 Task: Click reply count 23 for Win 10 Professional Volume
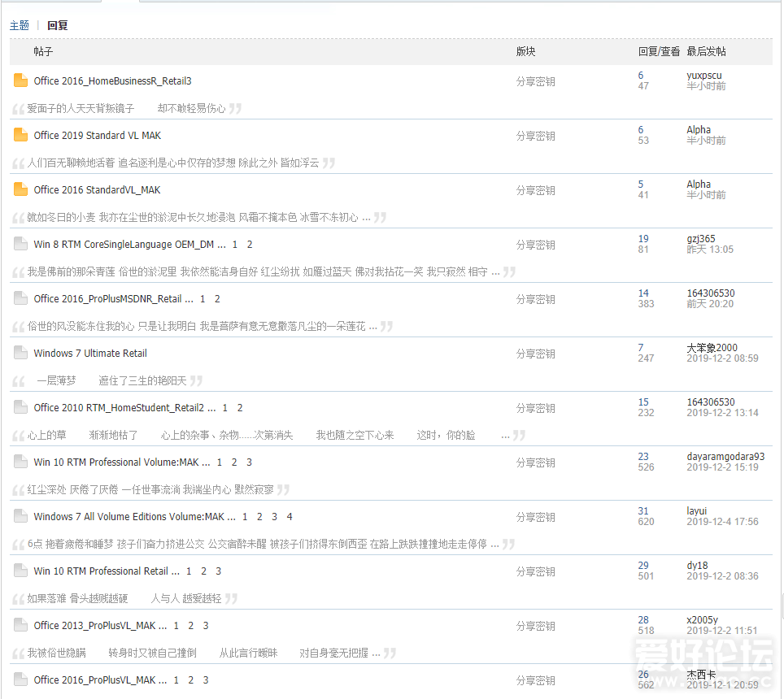tap(642, 456)
